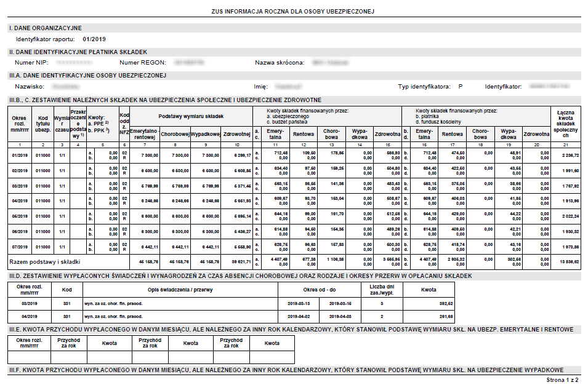Click the Opis świadczenia / przerwy column header
The width and height of the screenshot is (588, 385).
pyautogui.click(x=180, y=290)
